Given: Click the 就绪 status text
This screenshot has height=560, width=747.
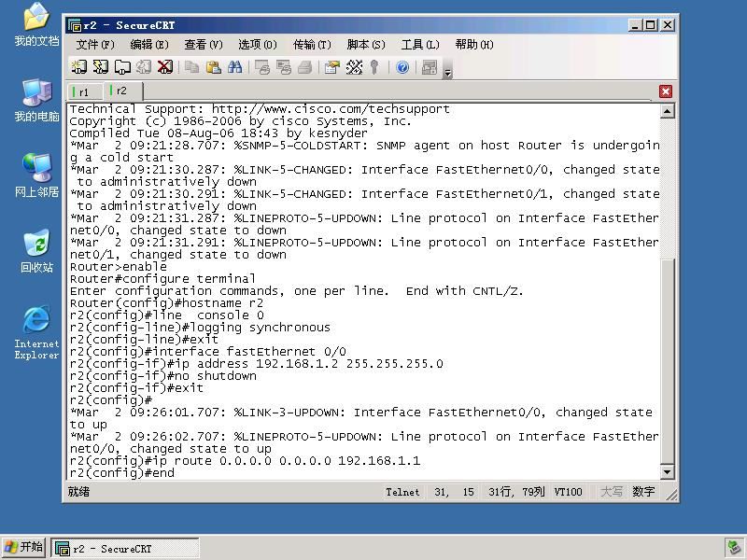Looking at the screenshot, I should (78, 492).
